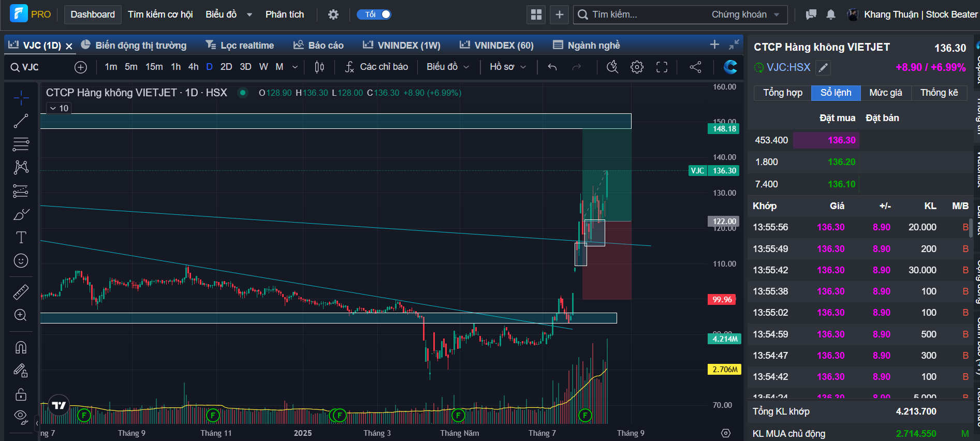The image size is (980, 441).
Task: Switch to the VNINDEX (1W) tab
Action: click(x=402, y=45)
